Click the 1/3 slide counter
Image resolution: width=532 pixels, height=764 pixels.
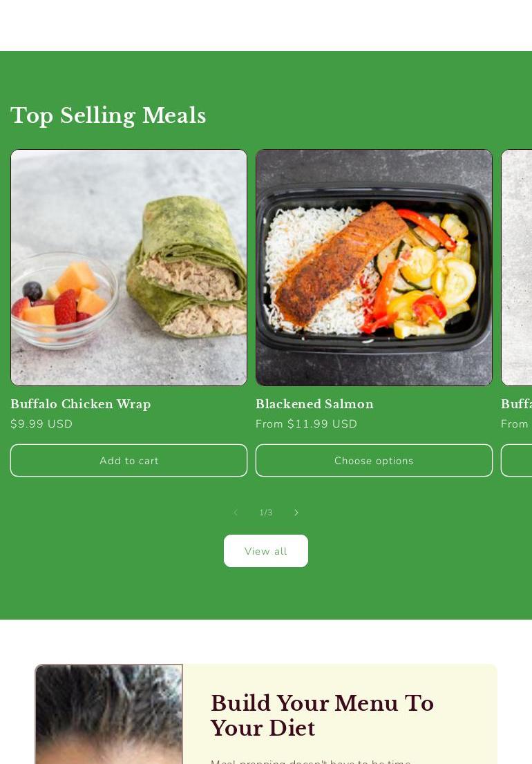pos(266,513)
